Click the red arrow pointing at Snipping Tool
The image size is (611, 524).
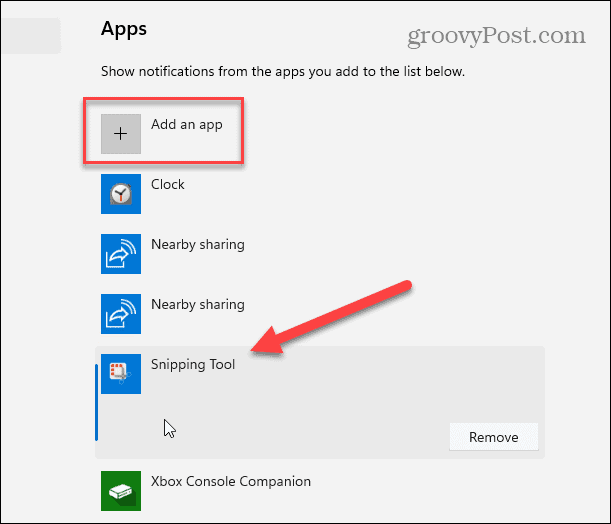[330, 318]
